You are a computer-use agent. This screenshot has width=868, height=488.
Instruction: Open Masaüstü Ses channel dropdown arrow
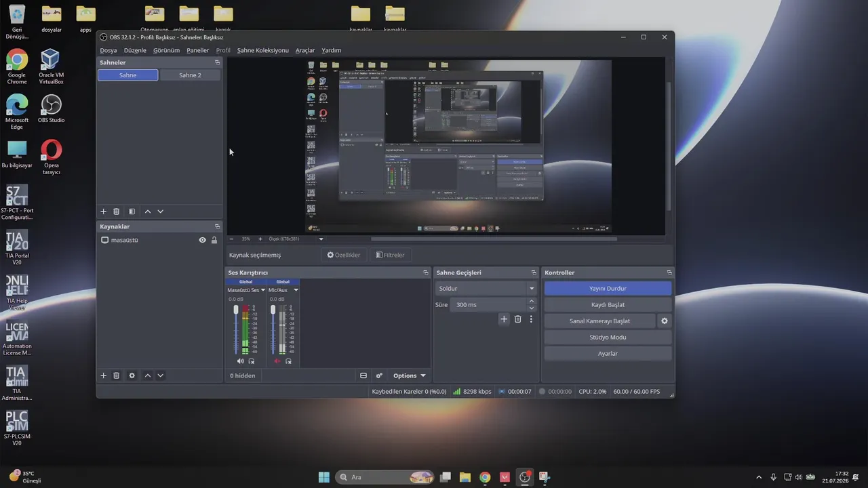coord(263,290)
